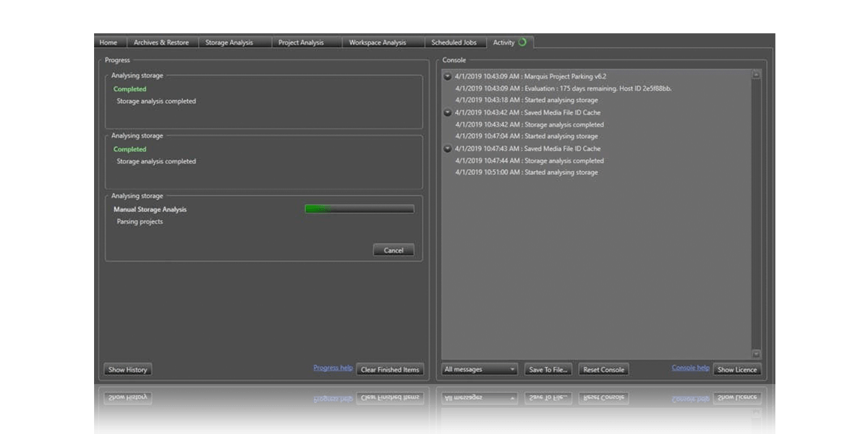Select the Evaluation 175 days remaining message

tap(563, 88)
